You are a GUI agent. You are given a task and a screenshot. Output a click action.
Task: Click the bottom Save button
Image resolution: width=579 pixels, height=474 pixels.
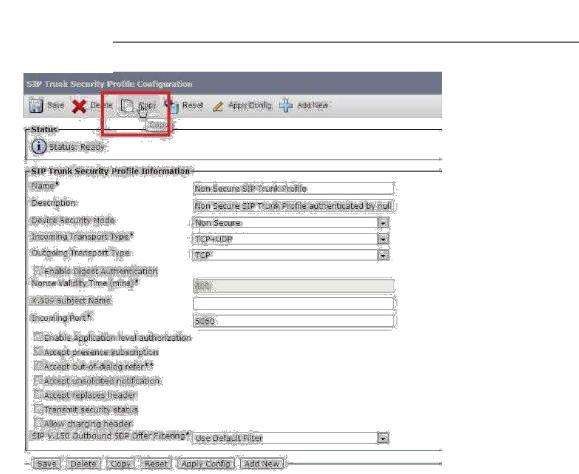point(47,464)
